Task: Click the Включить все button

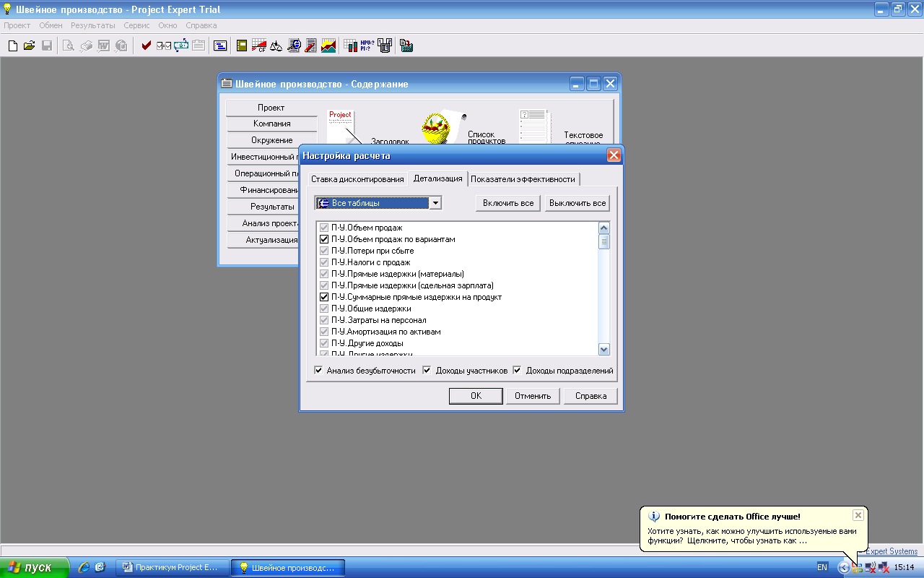Action: [x=508, y=203]
